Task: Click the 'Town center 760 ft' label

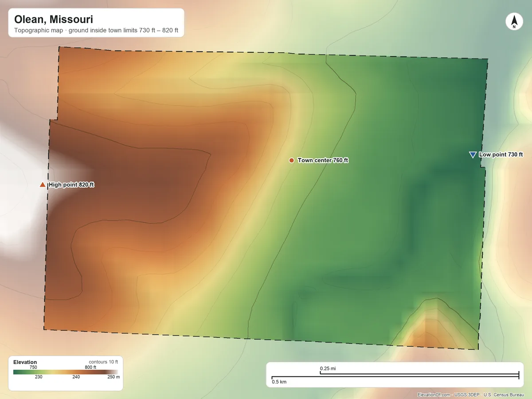Action: click(323, 160)
